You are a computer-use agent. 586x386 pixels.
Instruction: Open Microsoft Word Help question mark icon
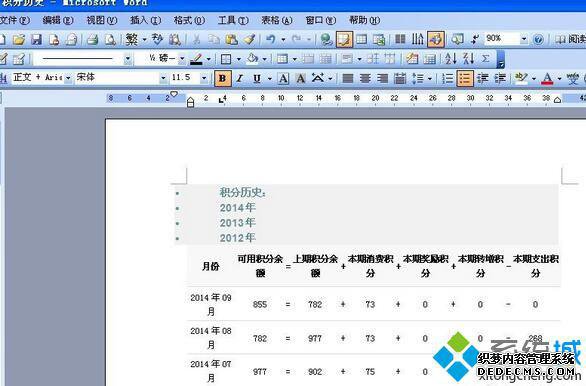[x=538, y=39]
